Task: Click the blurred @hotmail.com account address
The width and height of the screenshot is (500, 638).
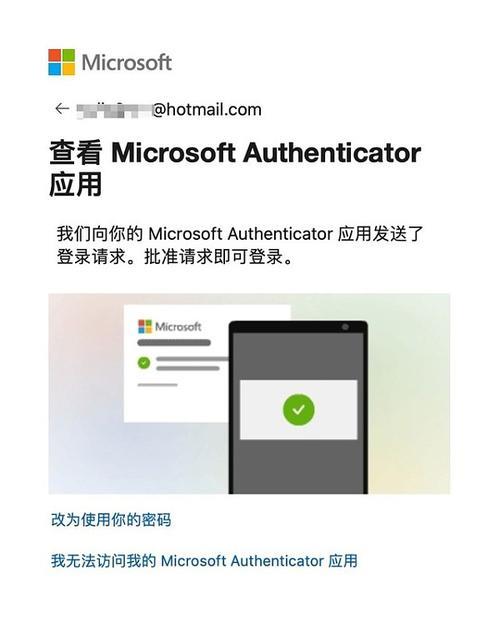Action: [x=169, y=110]
